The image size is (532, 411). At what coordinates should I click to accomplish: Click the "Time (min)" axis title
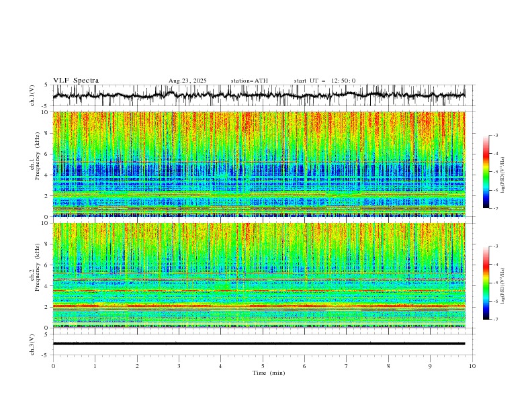(x=269, y=373)
